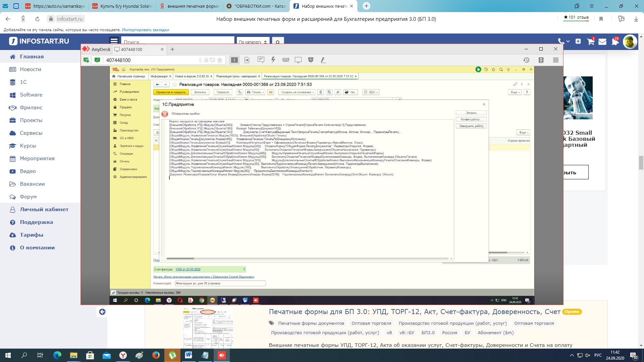
Task: Open Infostart header hamburger menu
Action: 114,41
